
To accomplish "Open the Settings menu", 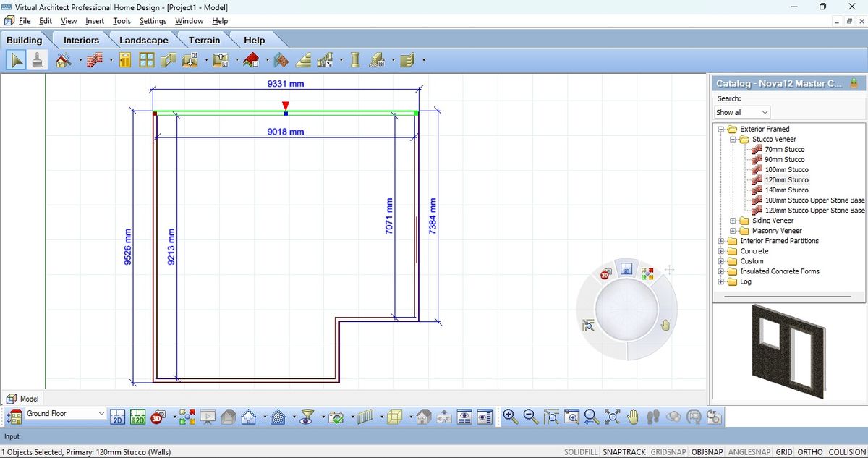I will coord(153,21).
